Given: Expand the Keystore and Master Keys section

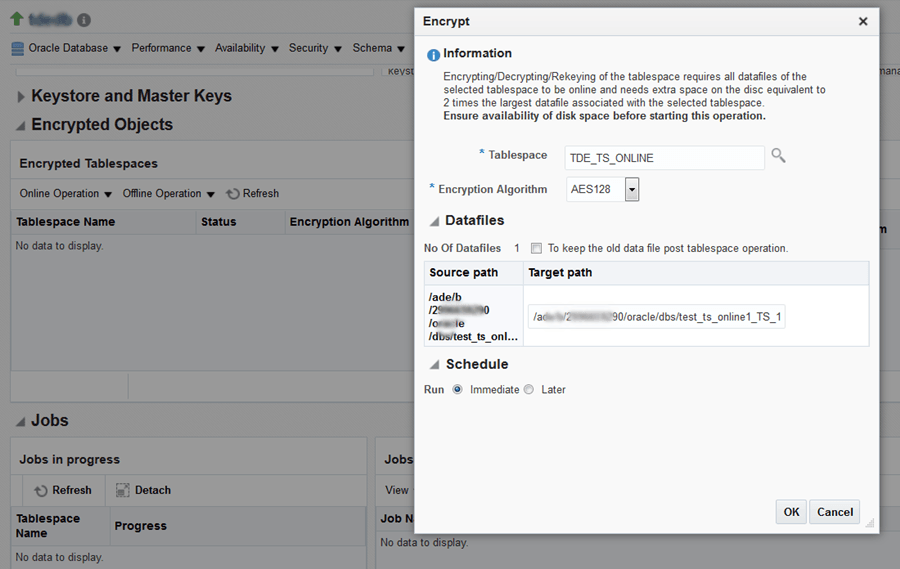Looking at the screenshot, I should [21, 97].
